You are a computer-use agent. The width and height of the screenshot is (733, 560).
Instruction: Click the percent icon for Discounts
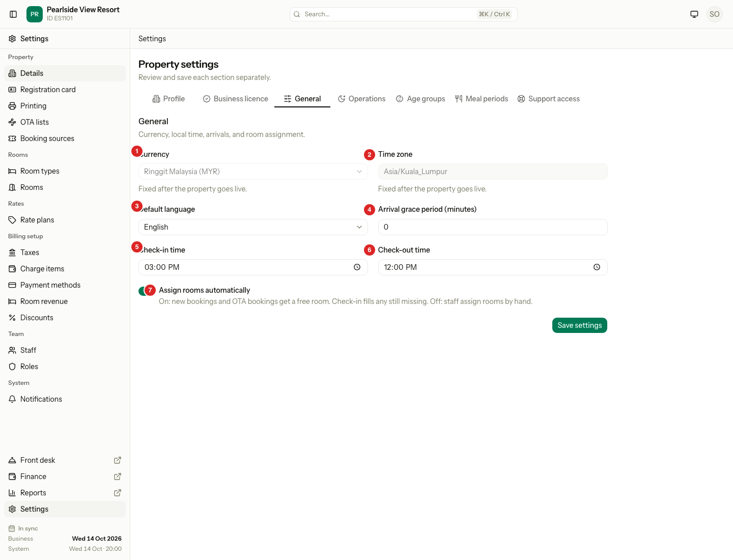click(x=12, y=318)
